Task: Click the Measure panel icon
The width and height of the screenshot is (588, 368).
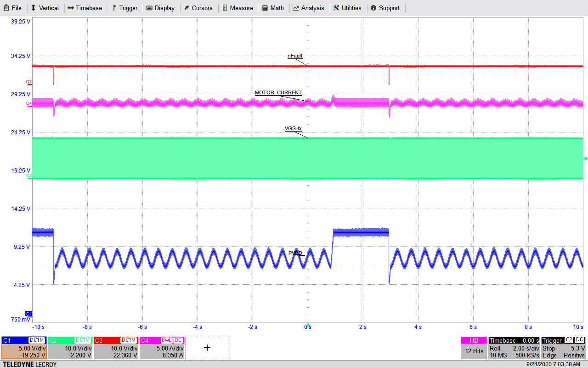Action: coord(224,7)
